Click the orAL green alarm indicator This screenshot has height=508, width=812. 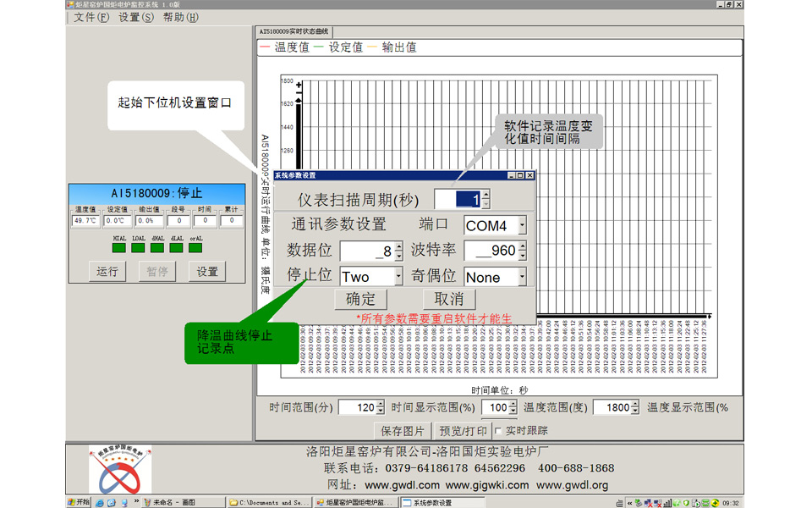pos(196,247)
